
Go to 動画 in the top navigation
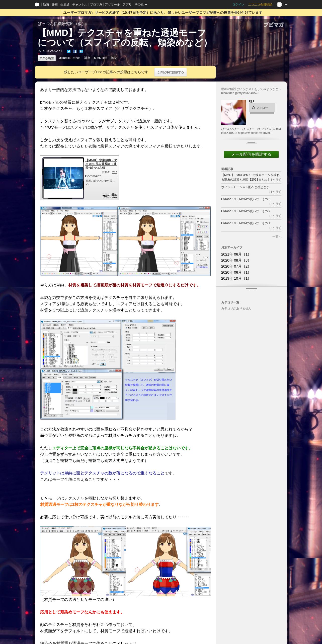[x=46, y=5]
